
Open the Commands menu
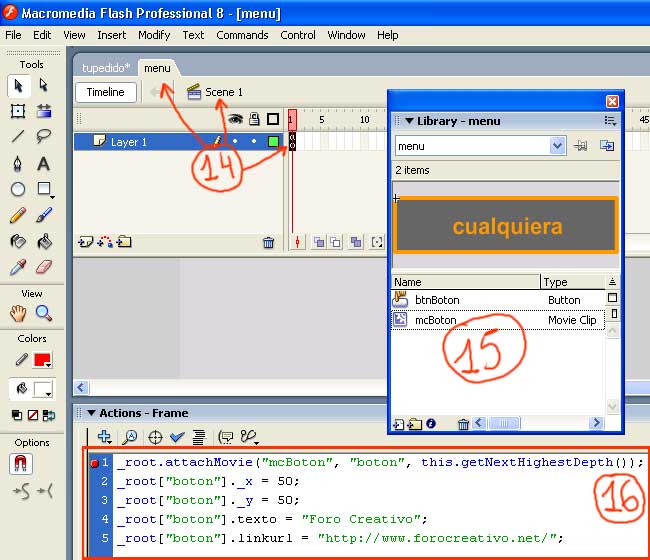[242, 35]
